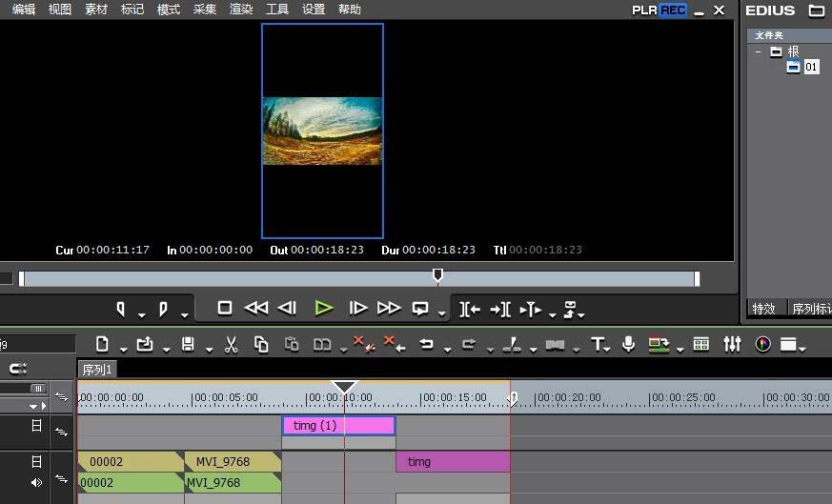Click the Set In point icon
Screen dimensions: 832x504
point(120,309)
